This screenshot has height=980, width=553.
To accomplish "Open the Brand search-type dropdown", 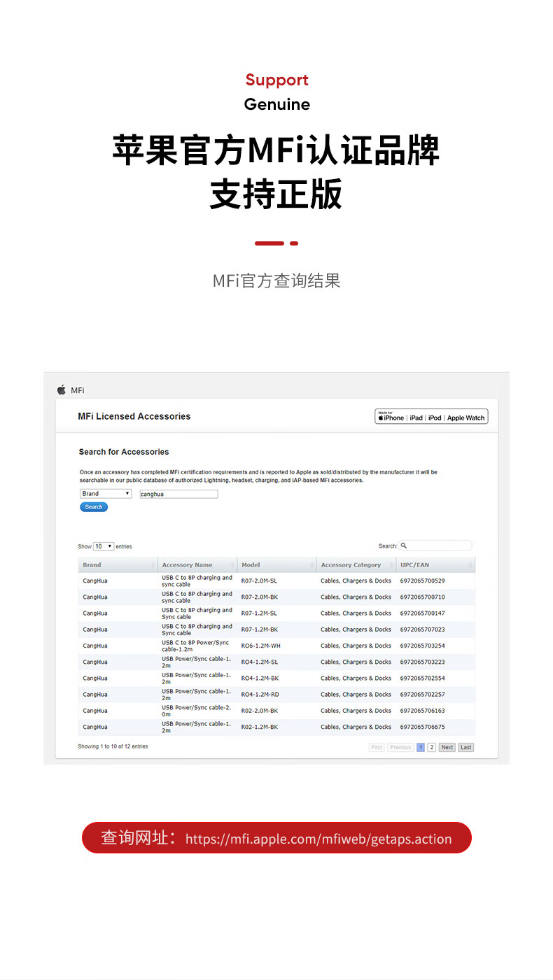I will coord(106,494).
